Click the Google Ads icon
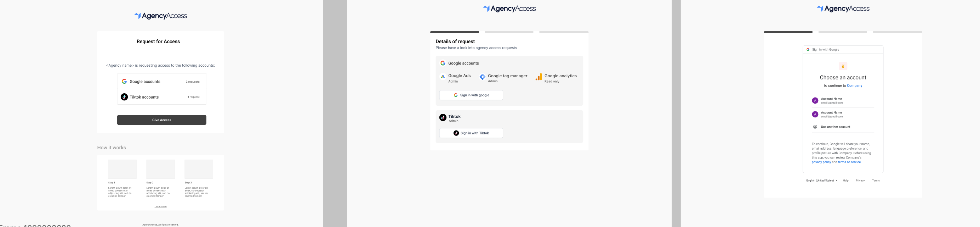Image resolution: width=980 pixels, height=227 pixels. (x=443, y=77)
